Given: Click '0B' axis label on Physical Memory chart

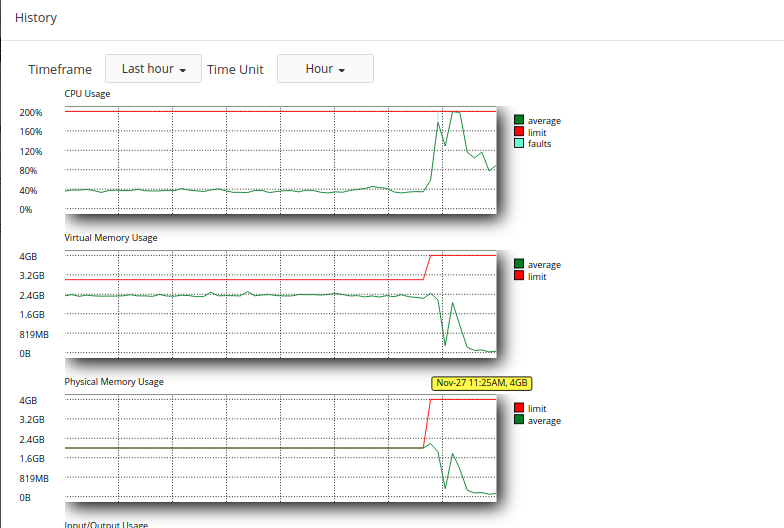Looking at the screenshot, I should click(x=24, y=498).
